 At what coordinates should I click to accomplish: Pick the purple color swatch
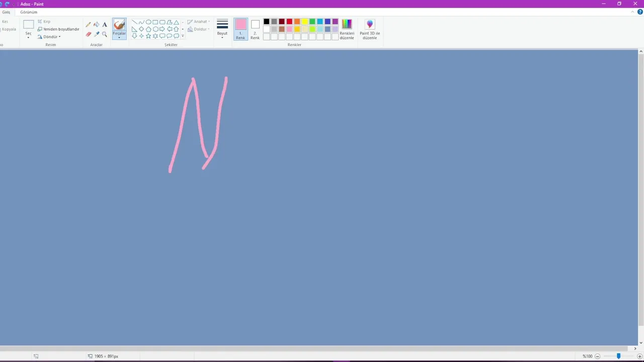tap(335, 21)
